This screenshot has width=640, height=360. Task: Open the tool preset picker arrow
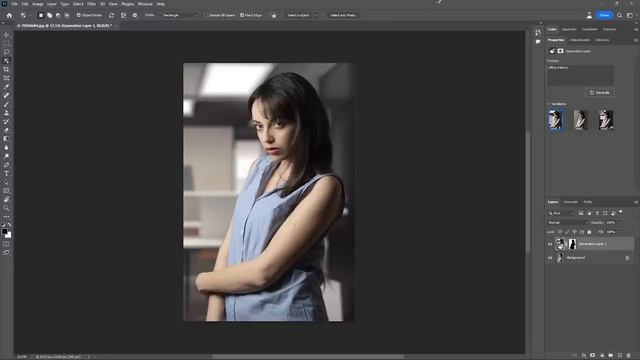coord(29,15)
